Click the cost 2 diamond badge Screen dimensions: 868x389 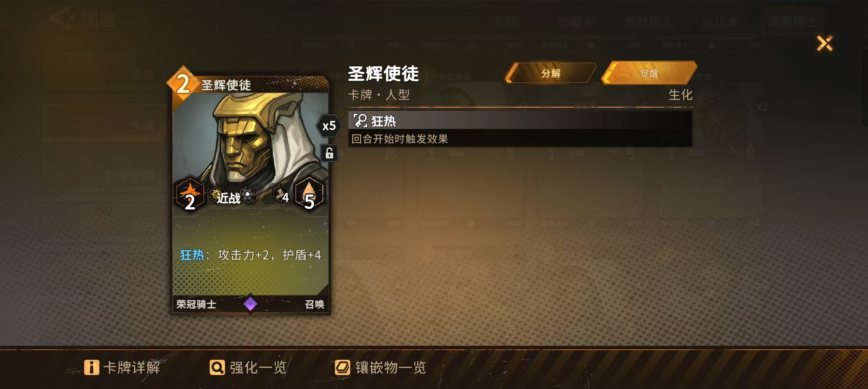pos(183,84)
